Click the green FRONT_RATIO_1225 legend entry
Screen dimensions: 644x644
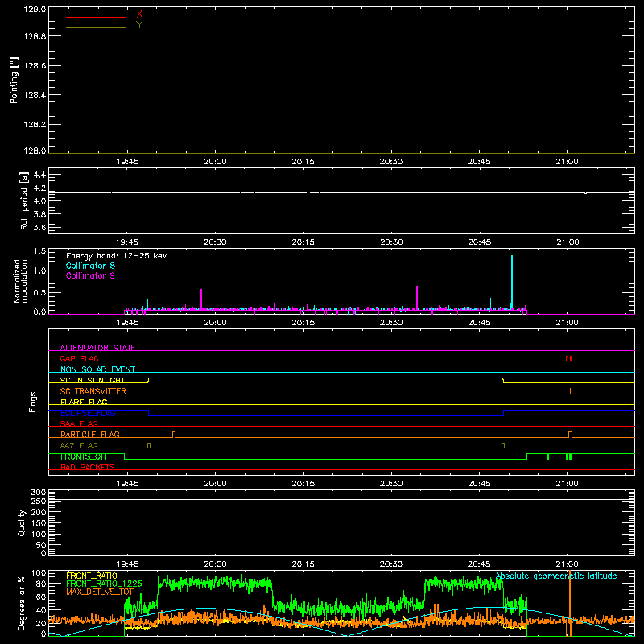coord(104,584)
